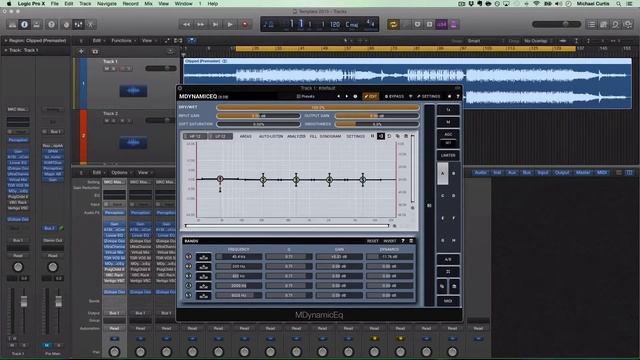Click Track 1 waveform icon

133,91
